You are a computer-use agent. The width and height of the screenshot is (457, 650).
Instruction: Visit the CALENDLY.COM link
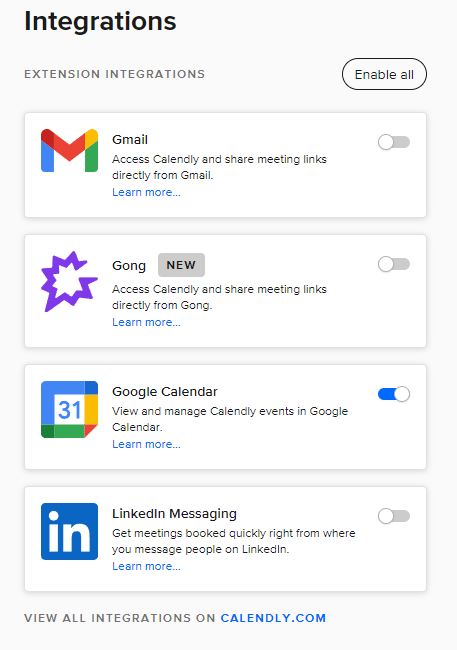click(x=273, y=618)
